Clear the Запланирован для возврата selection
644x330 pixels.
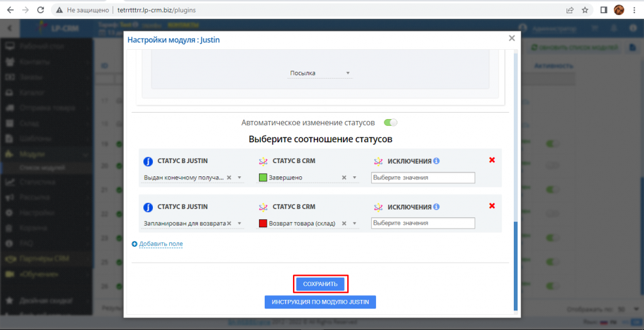click(x=229, y=223)
